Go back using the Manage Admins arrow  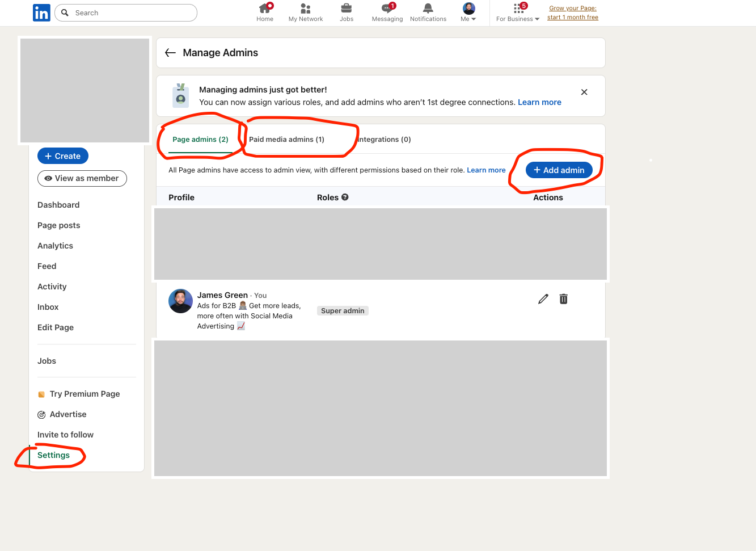click(170, 53)
